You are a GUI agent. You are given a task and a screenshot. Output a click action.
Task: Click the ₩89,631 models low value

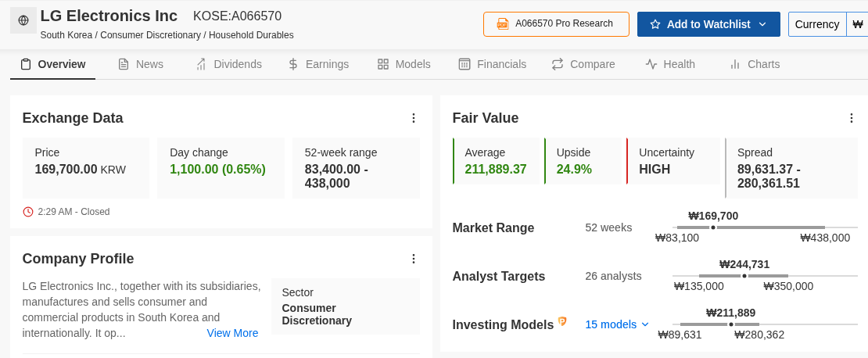680,335
